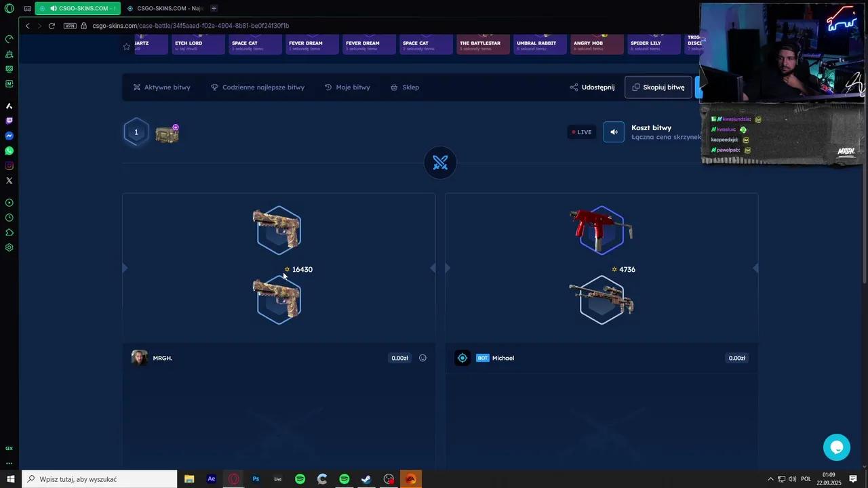This screenshot has width=868, height=488.
Task: Click the three-dots sidebar setup icon
Action: 9,464
